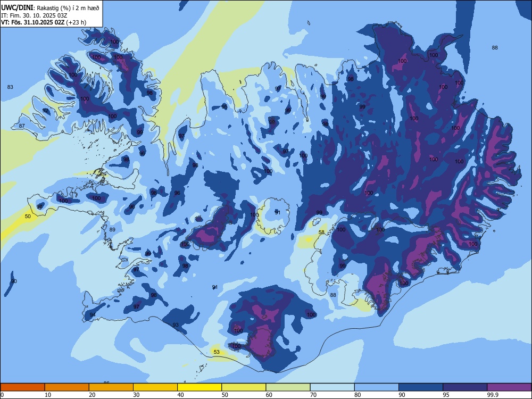This screenshot has height=399, width=532.
Task: Click the value 88 over the northeastern sea
Action: [495, 48]
